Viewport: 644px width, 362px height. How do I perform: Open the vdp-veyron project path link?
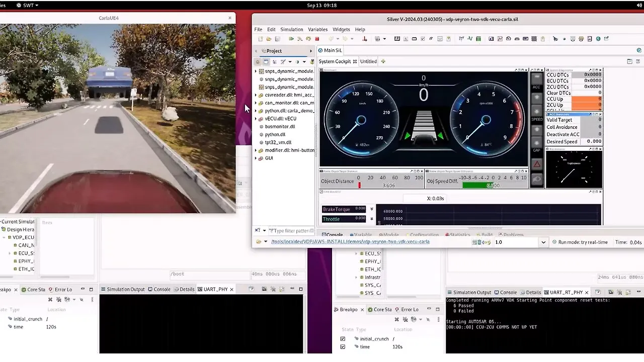[350, 242]
